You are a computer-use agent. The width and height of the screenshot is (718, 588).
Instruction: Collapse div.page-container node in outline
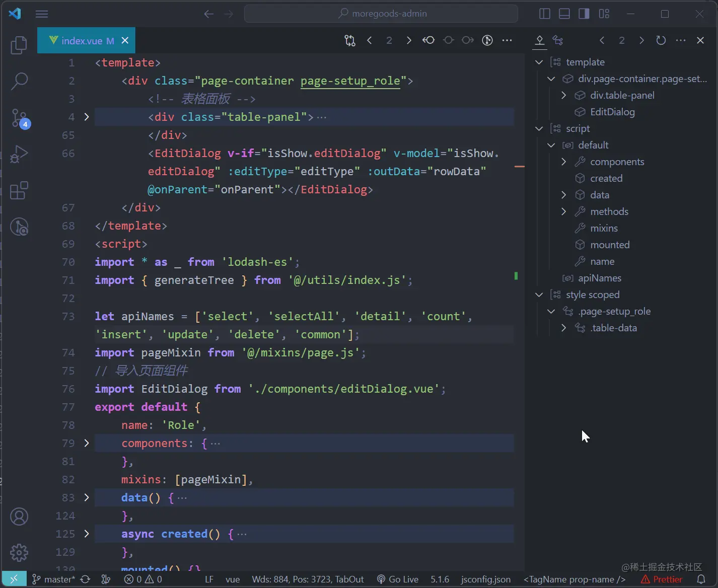point(551,79)
